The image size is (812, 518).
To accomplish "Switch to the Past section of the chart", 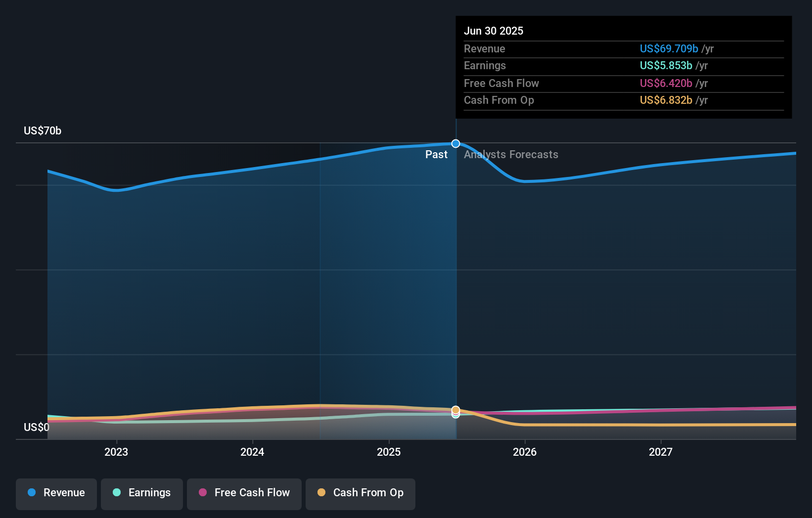I will coord(436,154).
